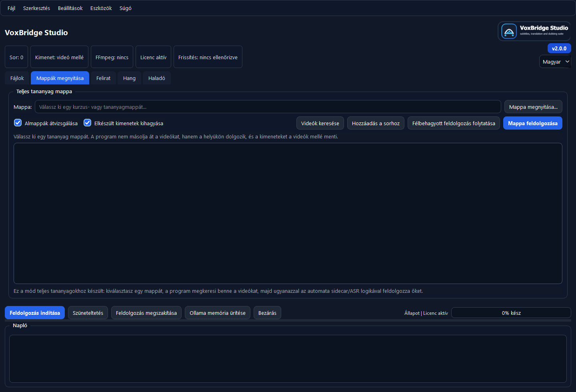Select the Haladó tab
The width and height of the screenshot is (576, 392).
[156, 78]
